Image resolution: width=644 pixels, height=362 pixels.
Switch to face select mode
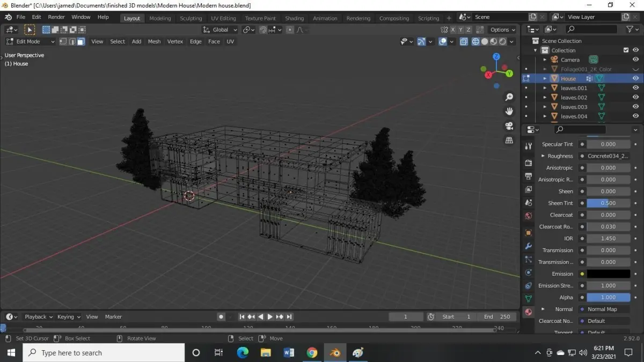[81, 41]
